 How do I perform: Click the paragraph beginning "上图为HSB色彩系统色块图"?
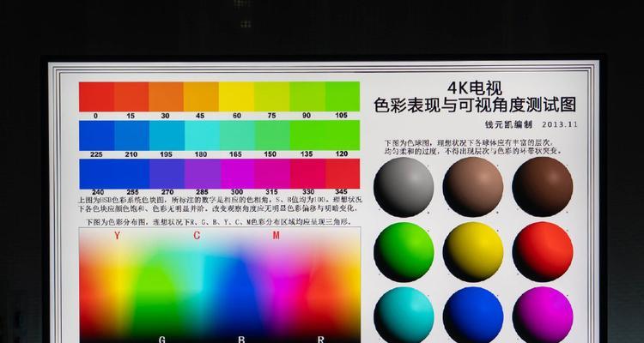tap(220, 204)
